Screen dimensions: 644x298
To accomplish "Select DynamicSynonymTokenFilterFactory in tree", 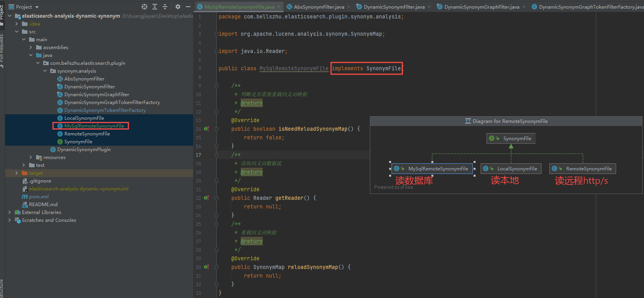I will [x=105, y=110].
